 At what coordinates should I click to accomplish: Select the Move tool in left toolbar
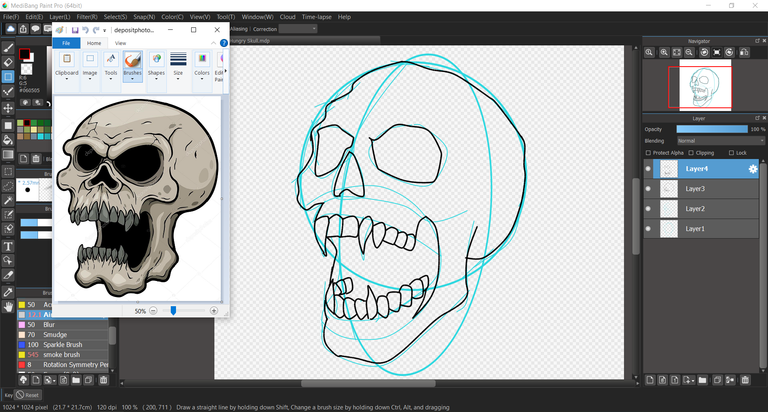(8, 108)
